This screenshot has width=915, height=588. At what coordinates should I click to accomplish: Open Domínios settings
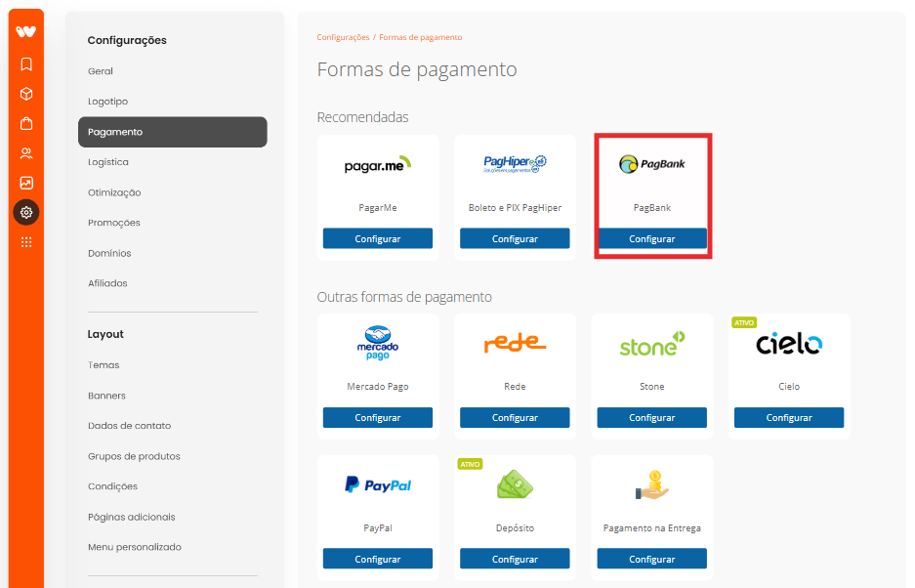109,253
